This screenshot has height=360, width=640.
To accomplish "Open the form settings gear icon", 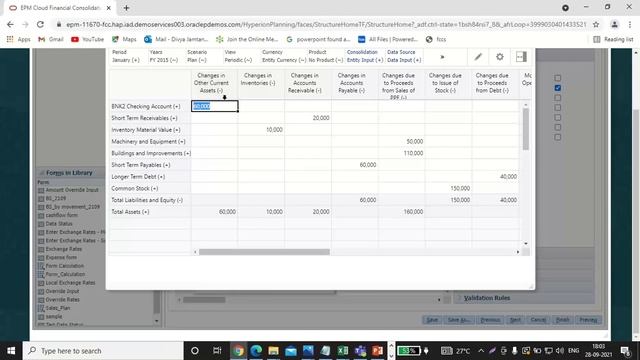I will coord(500,57).
